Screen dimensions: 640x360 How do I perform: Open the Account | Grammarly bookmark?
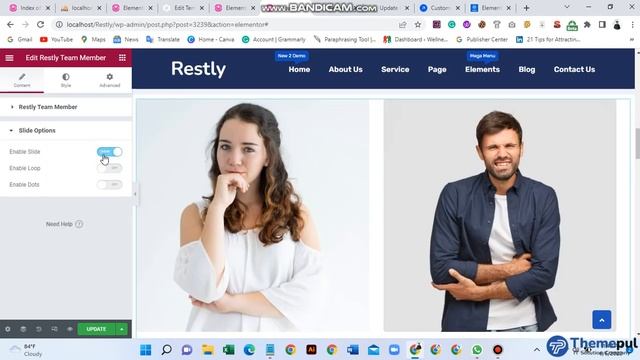[x=274, y=40]
